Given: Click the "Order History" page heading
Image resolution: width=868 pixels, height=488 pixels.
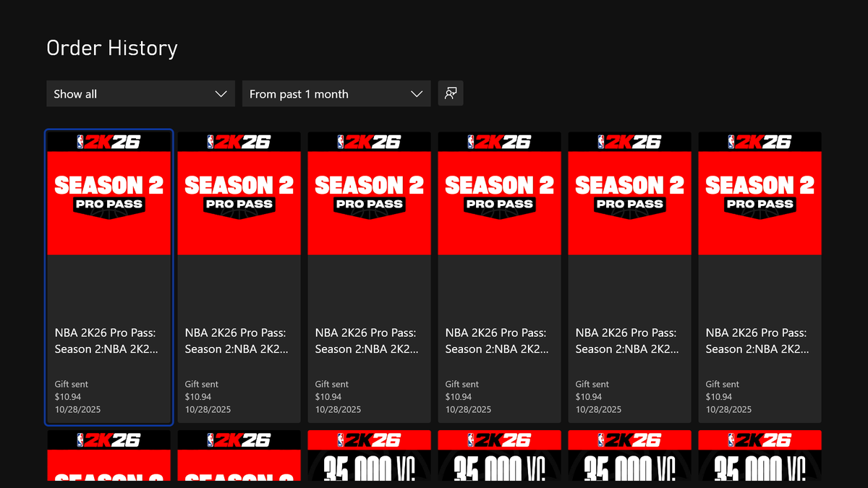Looking at the screenshot, I should point(112,48).
